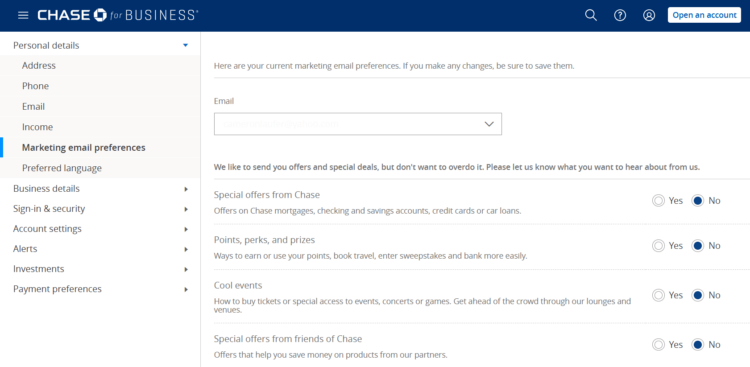Click the 'We like to send you offers' text
Image resolution: width=750 pixels, height=367 pixels.
point(457,167)
